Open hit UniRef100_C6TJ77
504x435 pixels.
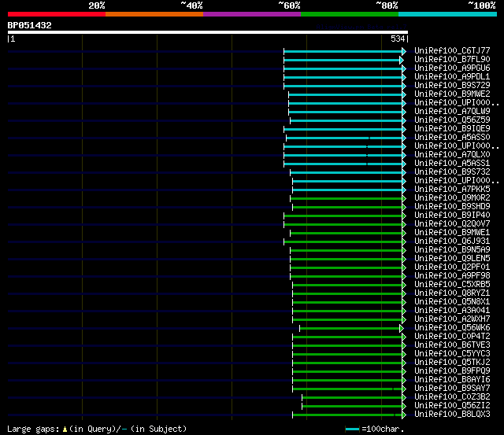tap(452, 50)
